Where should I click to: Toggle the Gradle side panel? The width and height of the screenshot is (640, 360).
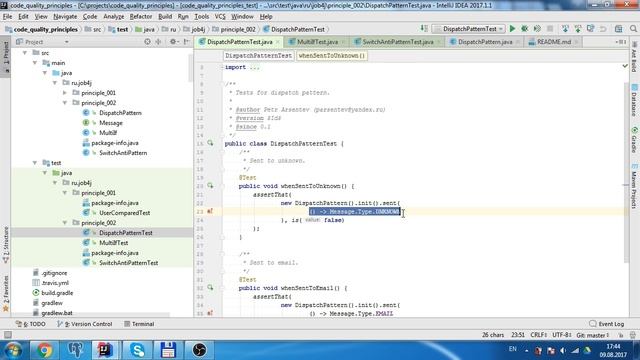pyautogui.click(x=634, y=140)
